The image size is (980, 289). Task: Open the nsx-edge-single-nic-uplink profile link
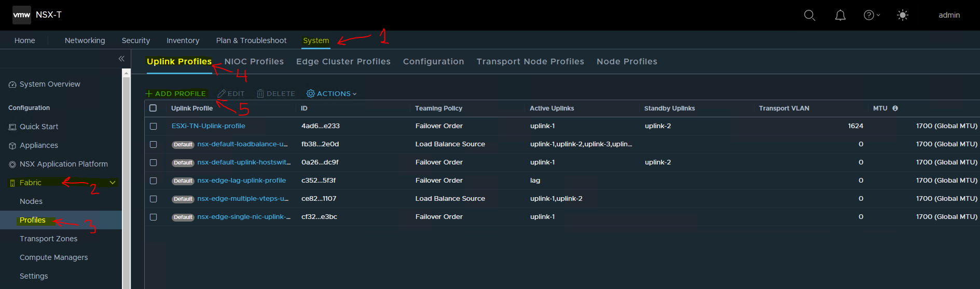click(x=244, y=217)
